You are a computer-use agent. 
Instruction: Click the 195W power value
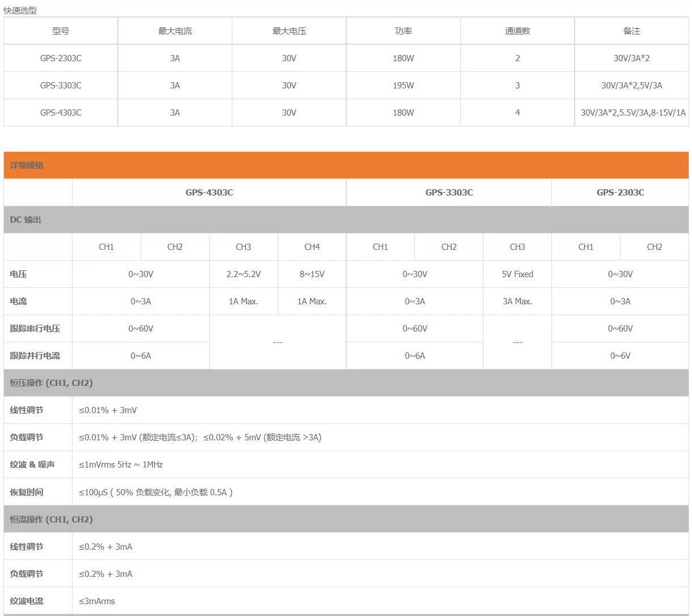pos(404,86)
